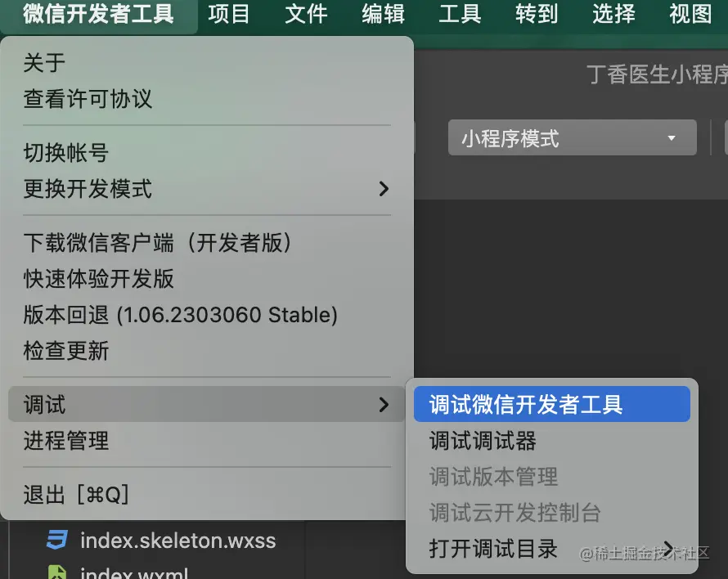The image size is (728, 579).
Task: Expand the 更换开发模式 submenu
Action: pos(207,189)
